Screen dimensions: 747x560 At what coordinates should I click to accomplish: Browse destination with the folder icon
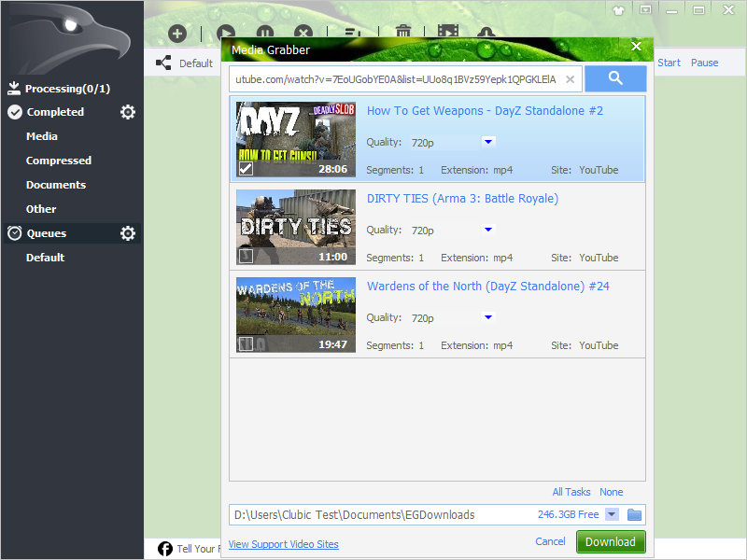634,515
